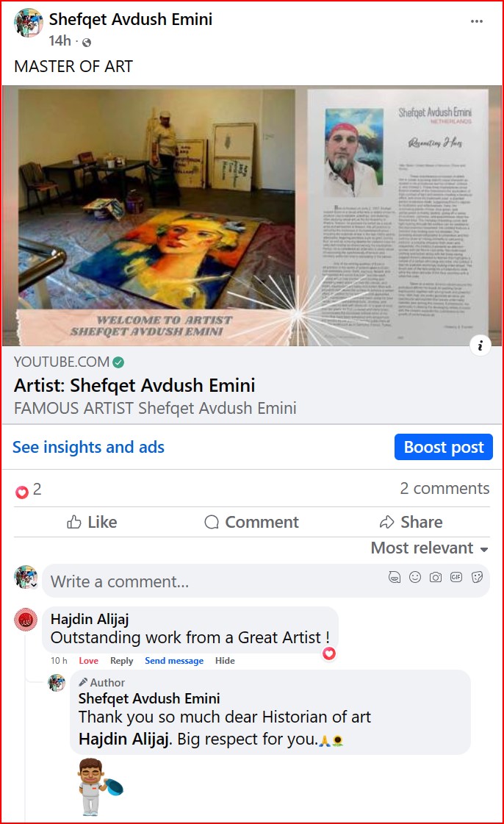Expand the Most relevant comment sorting dropdown
Screen dimensions: 504x824
coord(430,548)
